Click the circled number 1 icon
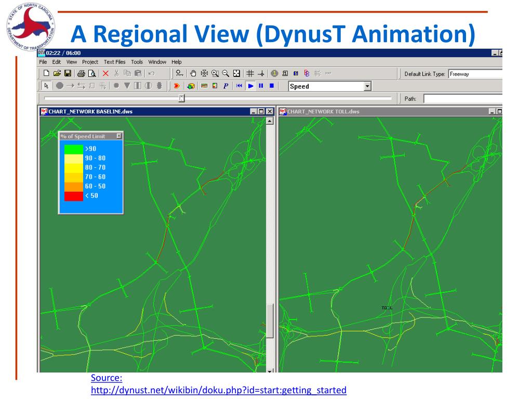This screenshot has height=399, width=532. click(x=274, y=73)
